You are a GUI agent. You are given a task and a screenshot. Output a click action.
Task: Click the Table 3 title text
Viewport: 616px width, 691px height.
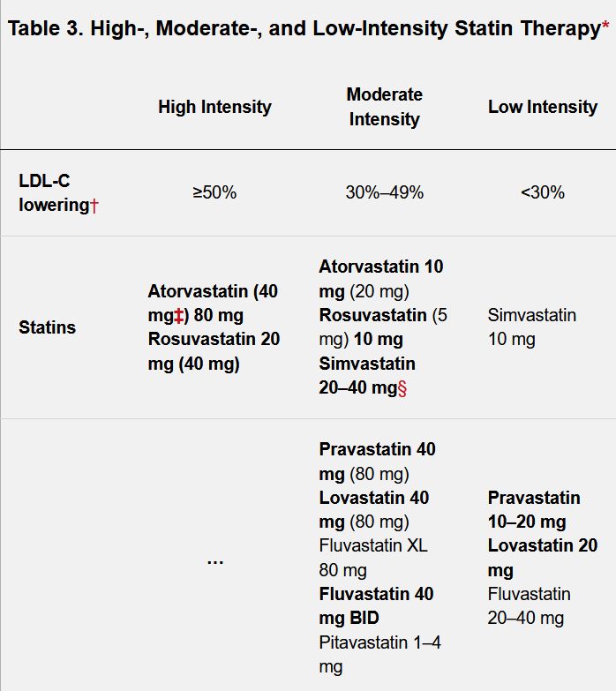(302, 28)
